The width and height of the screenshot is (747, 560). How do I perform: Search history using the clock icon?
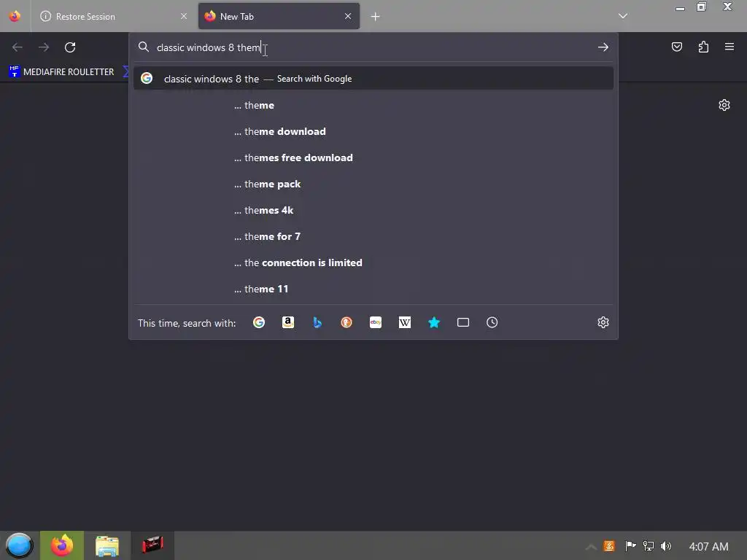492,322
